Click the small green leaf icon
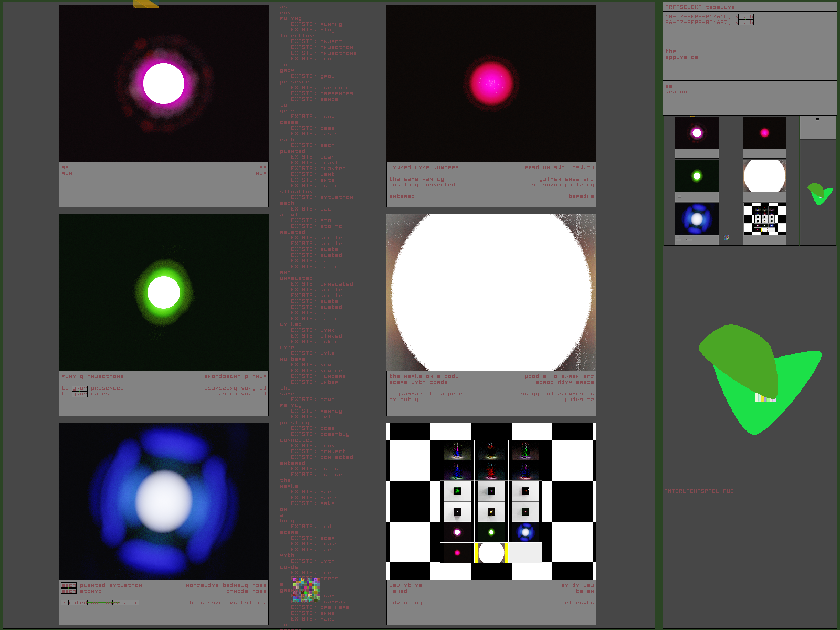Image resolution: width=840 pixels, height=630 pixels. click(x=820, y=194)
